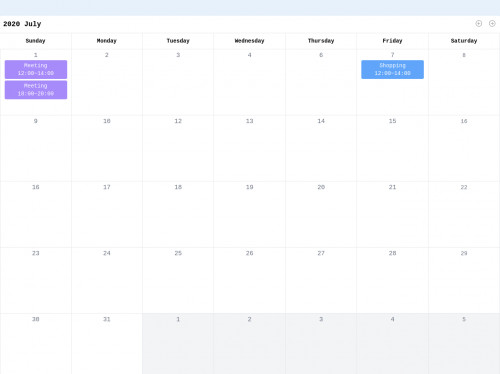Select day 29 on the calendar
Viewport: 500px width, 374px height.
click(464, 280)
